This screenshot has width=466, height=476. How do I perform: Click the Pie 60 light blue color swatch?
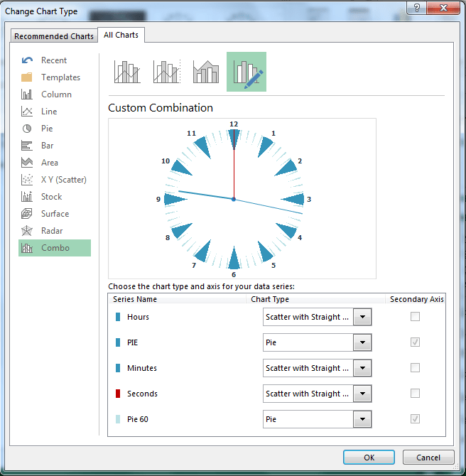[118, 419]
